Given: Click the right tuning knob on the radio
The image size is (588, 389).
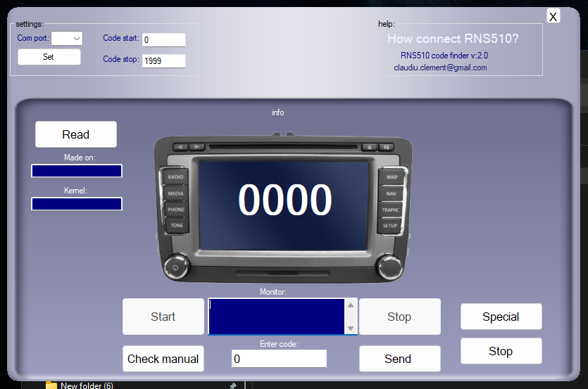Looking at the screenshot, I should click(389, 267).
